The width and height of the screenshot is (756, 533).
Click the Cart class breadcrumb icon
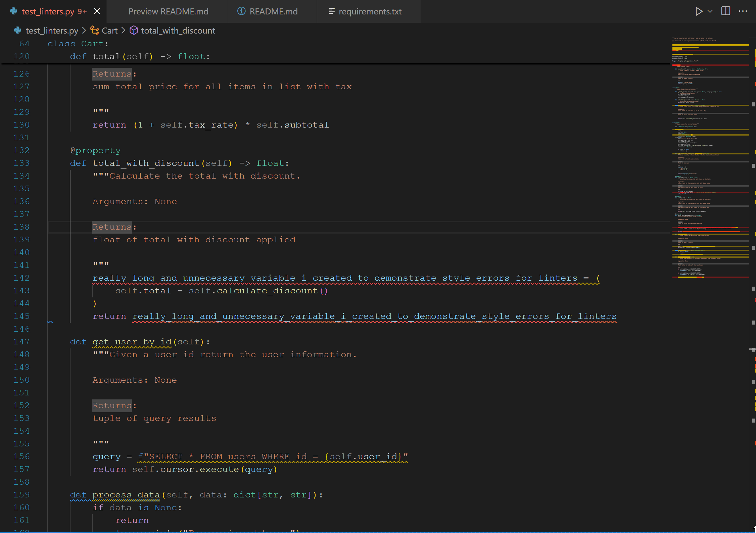point(94,31)
